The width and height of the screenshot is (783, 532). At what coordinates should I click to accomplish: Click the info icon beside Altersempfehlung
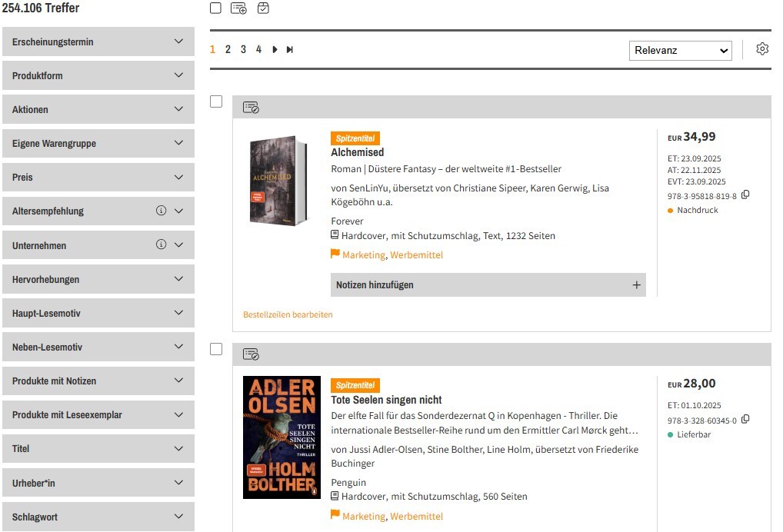161,211
